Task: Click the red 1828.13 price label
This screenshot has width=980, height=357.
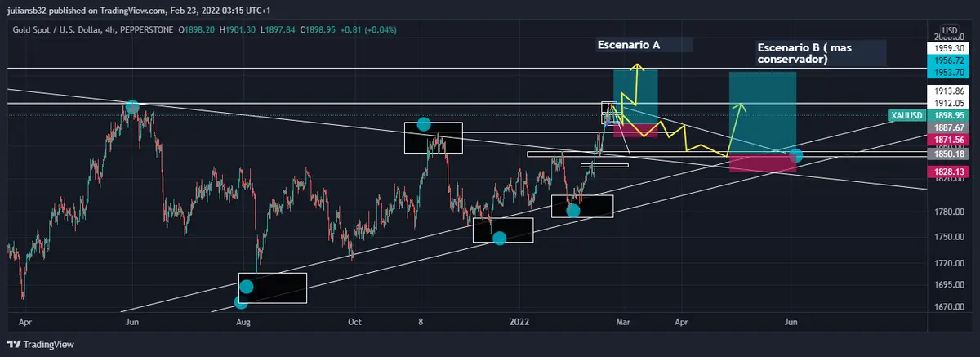Action: click(947, 172)
